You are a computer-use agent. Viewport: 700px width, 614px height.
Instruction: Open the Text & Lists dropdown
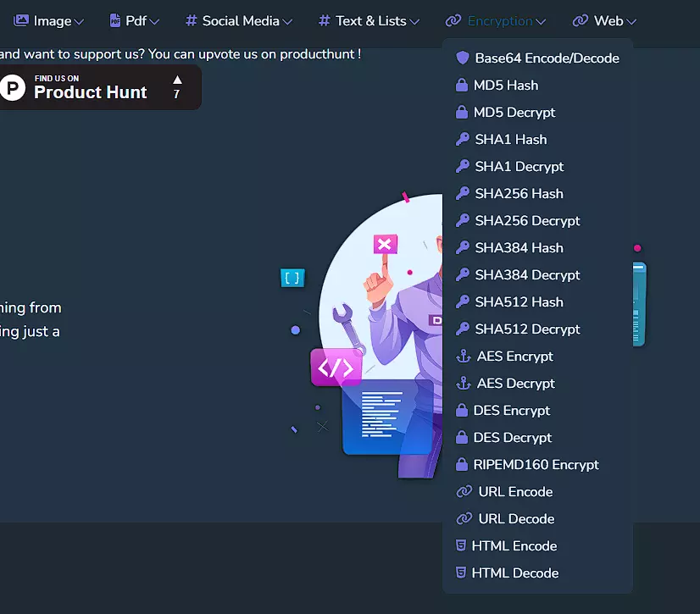point(369,20)
